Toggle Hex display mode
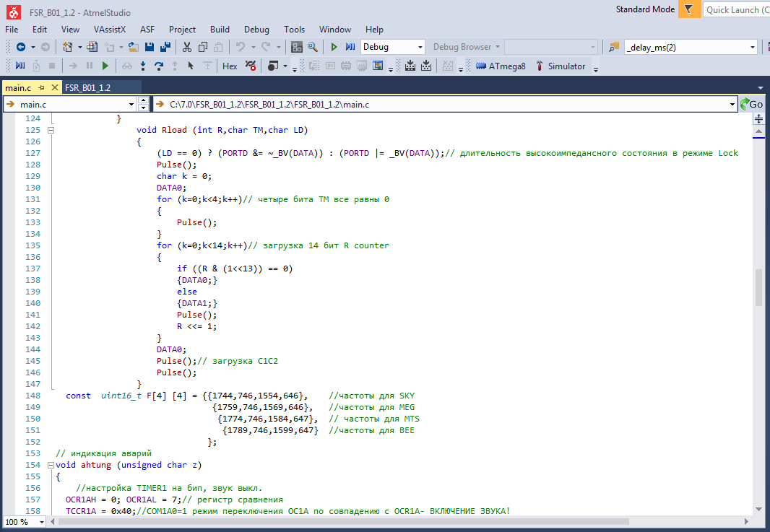 pyautogui.click(x=230, y=66)
